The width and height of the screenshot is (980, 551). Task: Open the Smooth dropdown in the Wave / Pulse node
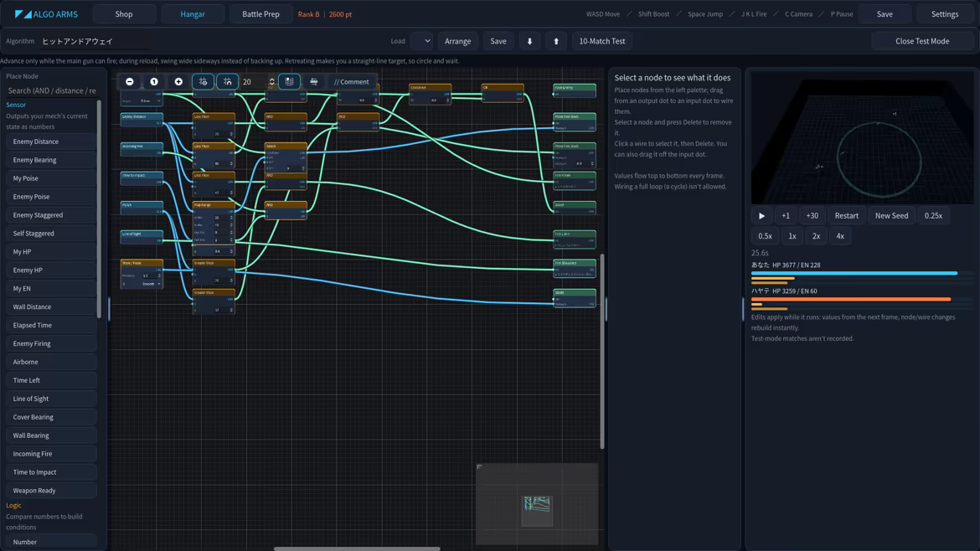[x=150, y=284]
